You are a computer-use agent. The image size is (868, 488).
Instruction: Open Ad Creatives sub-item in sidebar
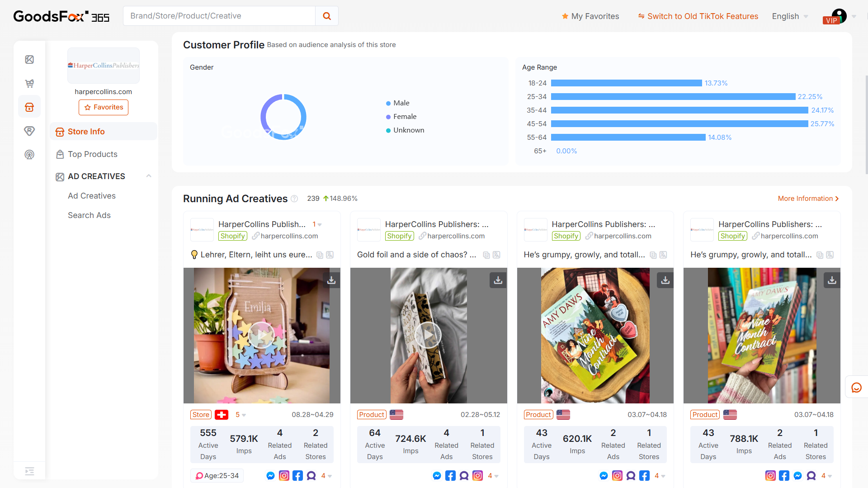(92, 196)
